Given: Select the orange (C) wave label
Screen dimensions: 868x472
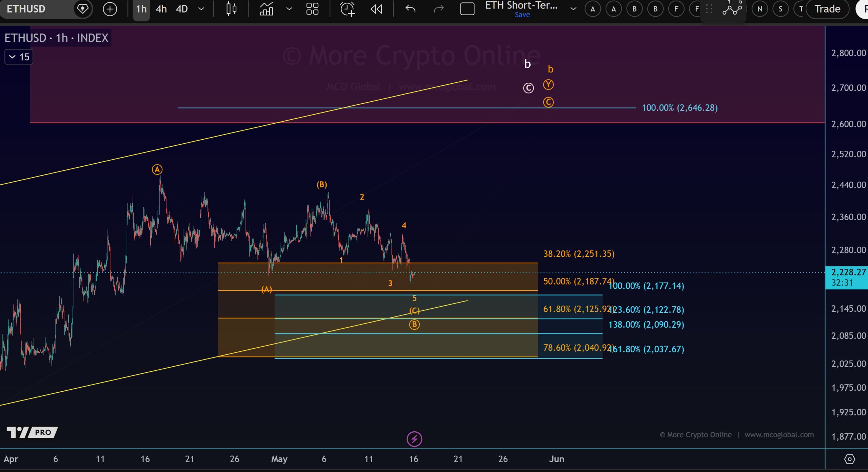Looking at the screenshot, I should (x=414, y=311).
